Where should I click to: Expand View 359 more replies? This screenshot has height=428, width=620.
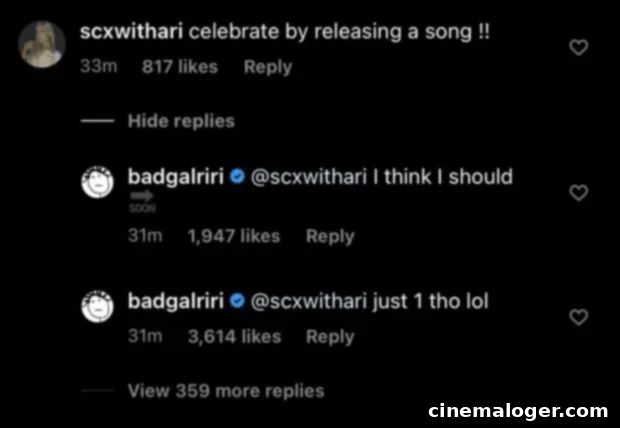(226, 391)
